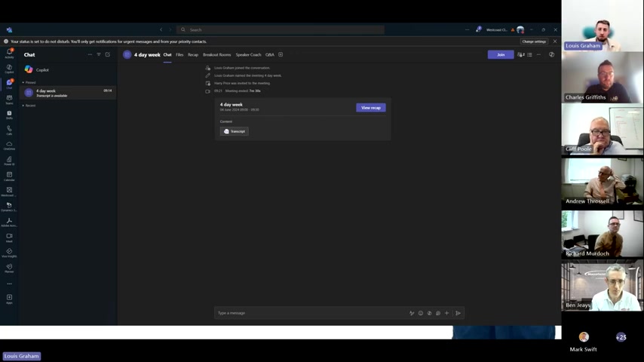Select Louis Graham's video tile
This screenshot has width=644, height=362.
coord(603,26)
